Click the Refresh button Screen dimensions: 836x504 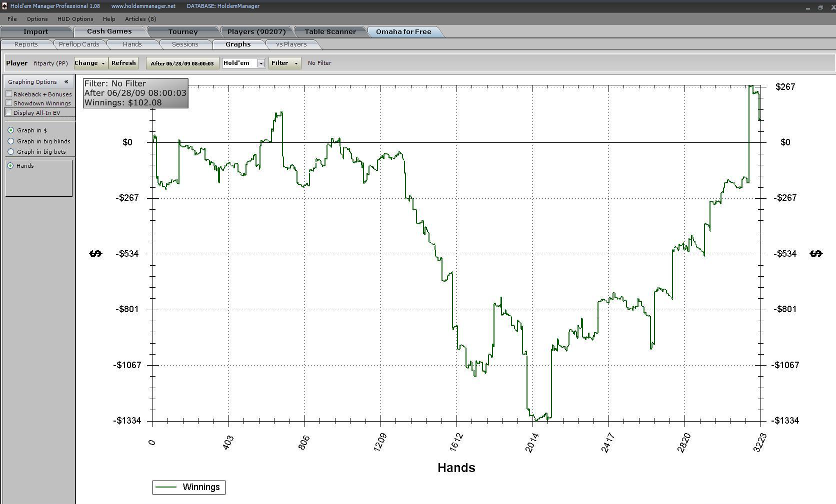point(123,63)
